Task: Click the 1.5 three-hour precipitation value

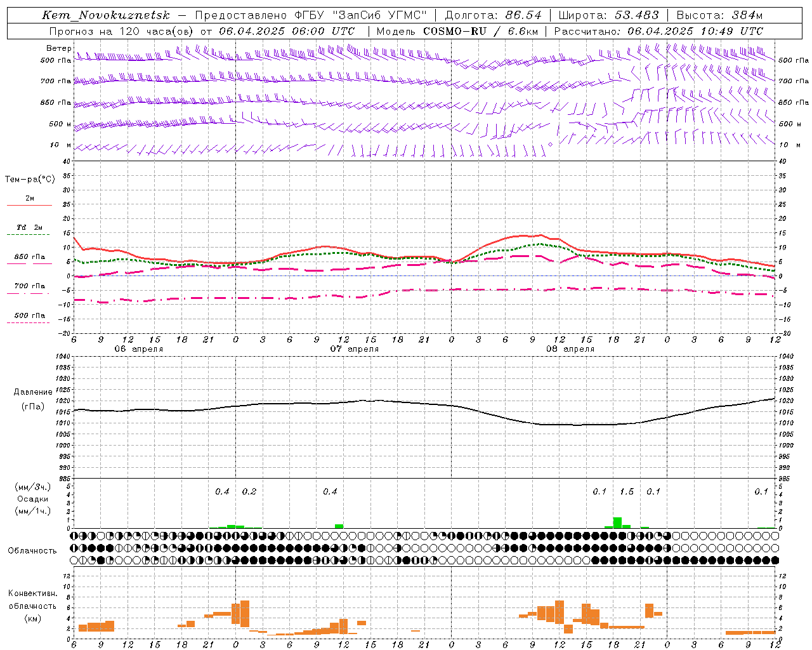Action: [x=626, y=492]
